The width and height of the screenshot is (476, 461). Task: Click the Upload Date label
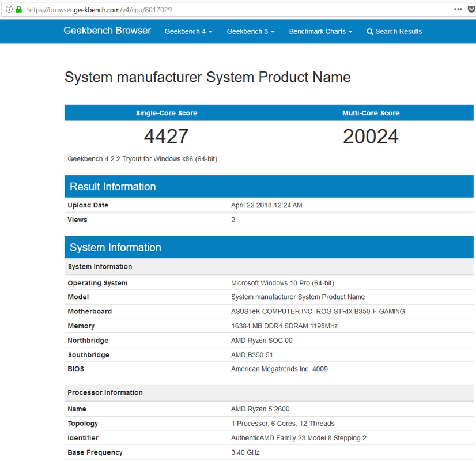pos(88,205)
